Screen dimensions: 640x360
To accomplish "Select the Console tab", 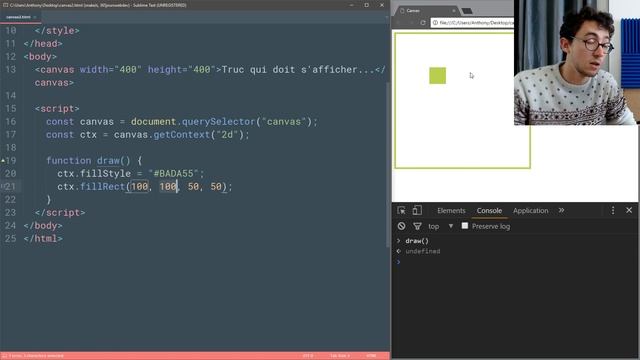I will coord(489,211).
